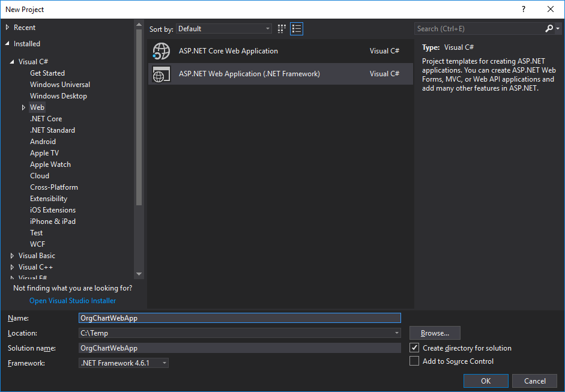Screen dimensions: 565x392
Task: Select iPhone & iPad category
Action: (53, 222)
